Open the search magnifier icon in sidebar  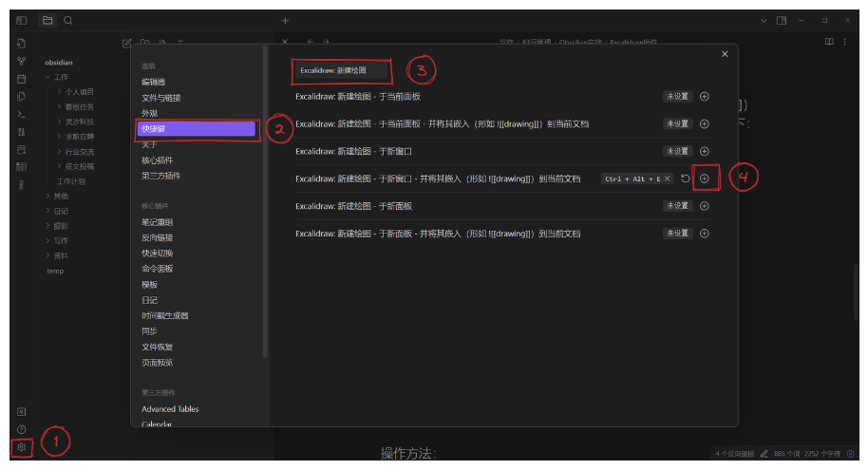(68, 21)
